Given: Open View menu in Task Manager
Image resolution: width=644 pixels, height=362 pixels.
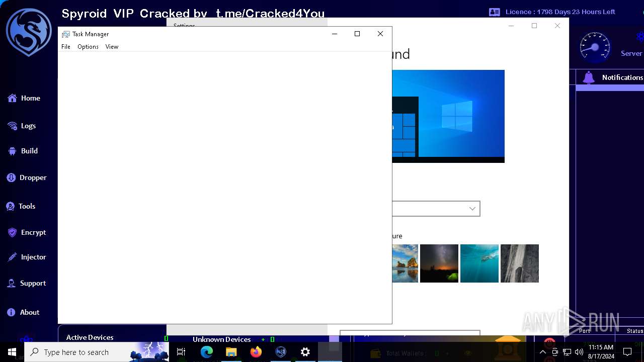Looking at the screenshot, I should 112,47.
